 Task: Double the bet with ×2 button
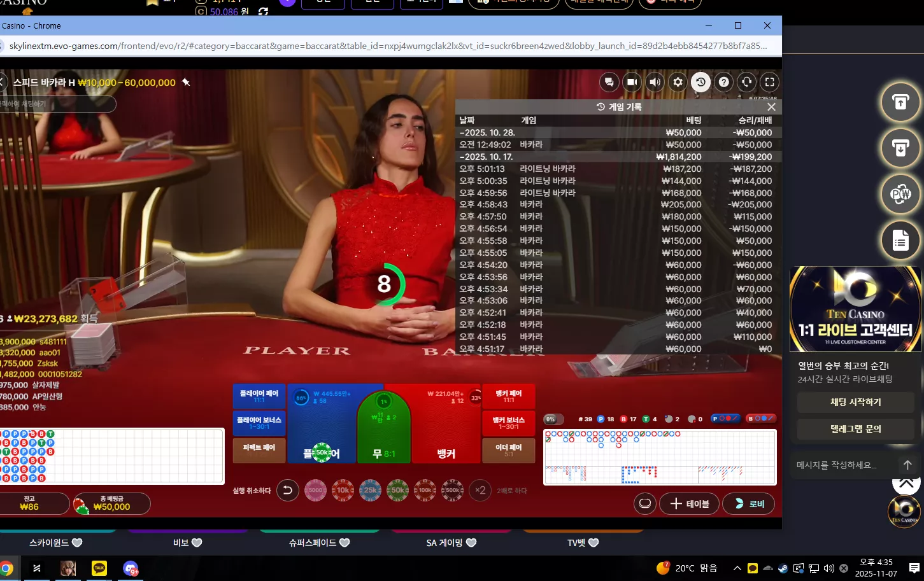point(480,490)
